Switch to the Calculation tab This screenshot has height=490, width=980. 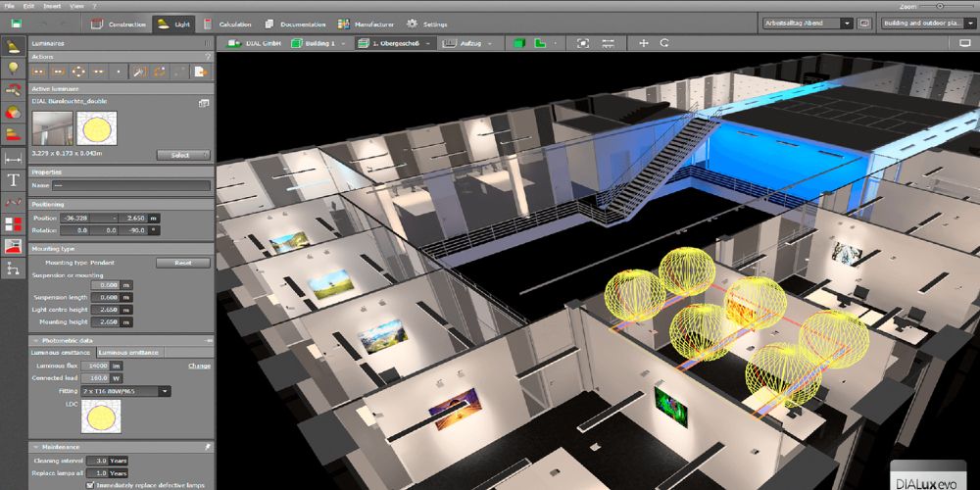tap(226, 24)
